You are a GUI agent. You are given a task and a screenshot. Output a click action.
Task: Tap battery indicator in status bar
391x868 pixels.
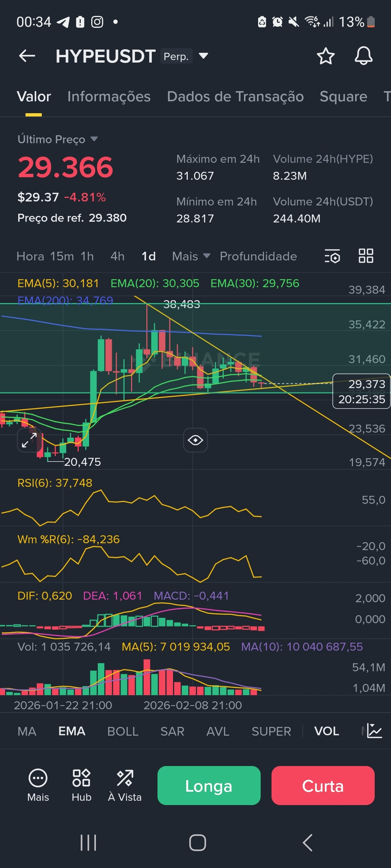[371, 22]
